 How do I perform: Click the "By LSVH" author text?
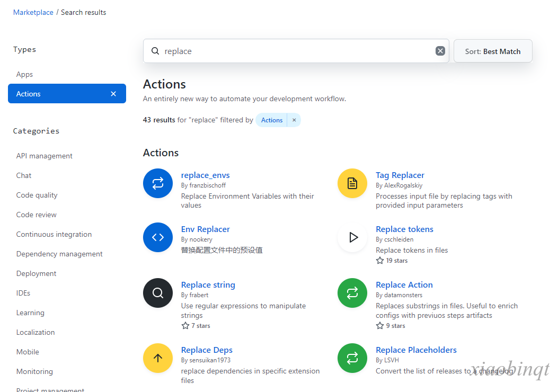387,360
